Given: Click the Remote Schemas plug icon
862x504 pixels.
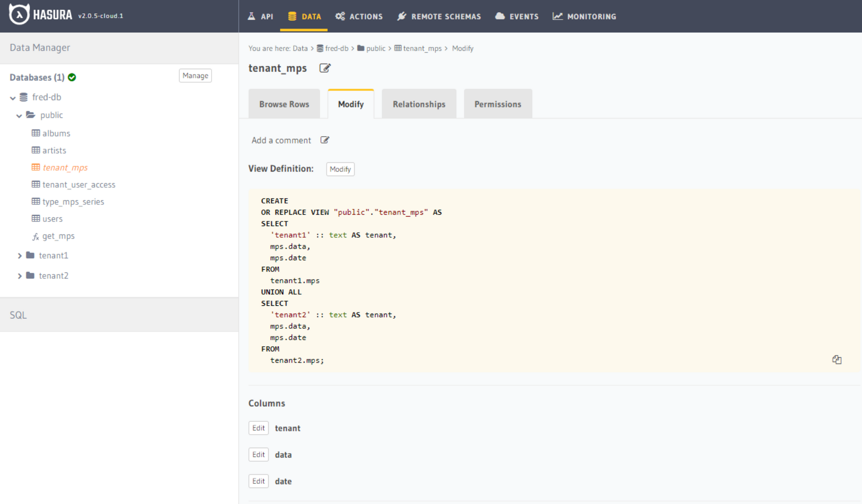Looking at the screenshot, I should pyautogui.click(x=402, y=16).
